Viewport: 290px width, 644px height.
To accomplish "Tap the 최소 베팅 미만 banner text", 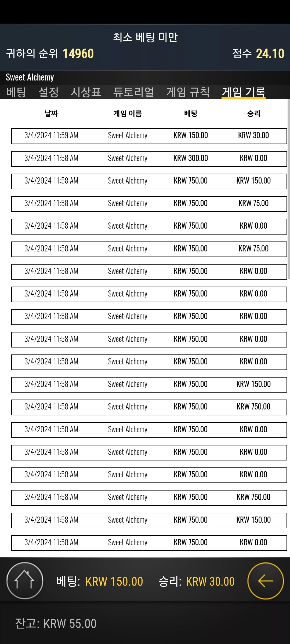I will pyautogui.click(x=145, y=37).
